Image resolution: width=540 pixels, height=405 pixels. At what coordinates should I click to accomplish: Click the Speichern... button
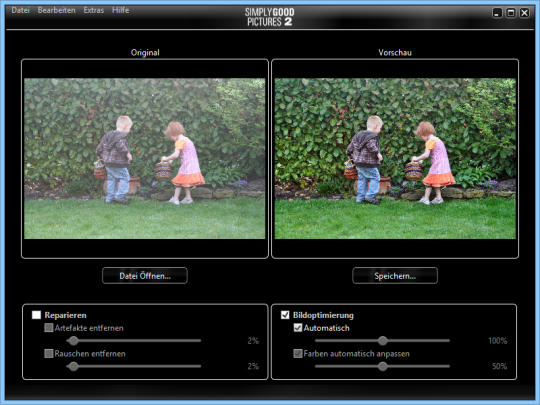[x=395, y=276]
